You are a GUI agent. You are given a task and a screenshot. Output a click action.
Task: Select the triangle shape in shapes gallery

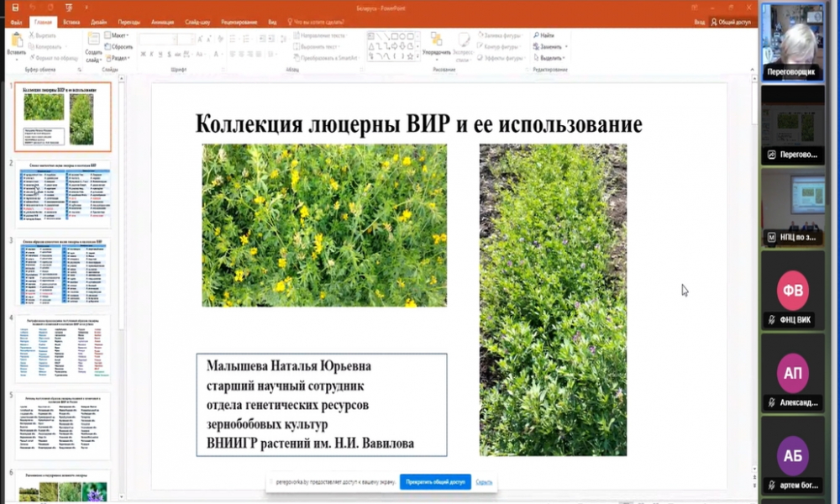370,46
